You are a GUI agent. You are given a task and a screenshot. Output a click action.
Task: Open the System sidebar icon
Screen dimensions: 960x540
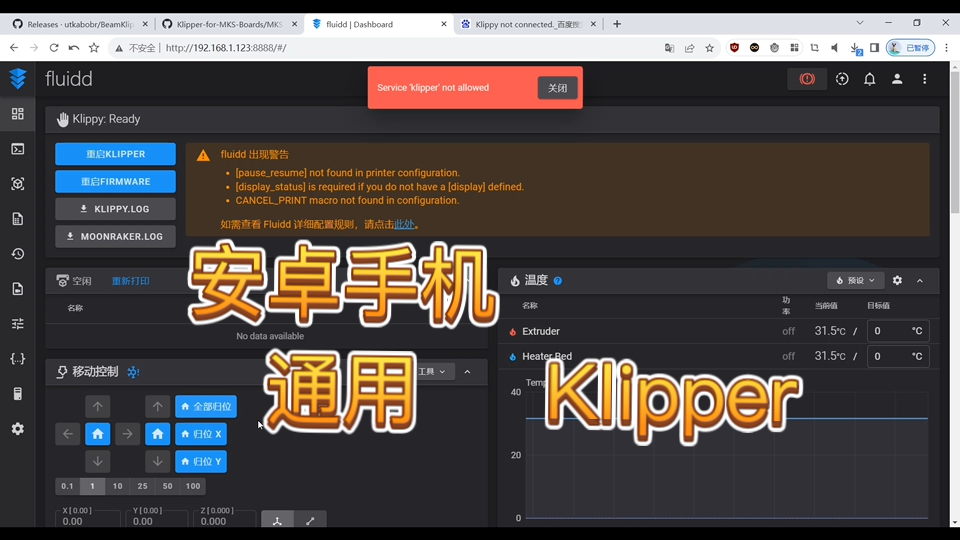18,394
